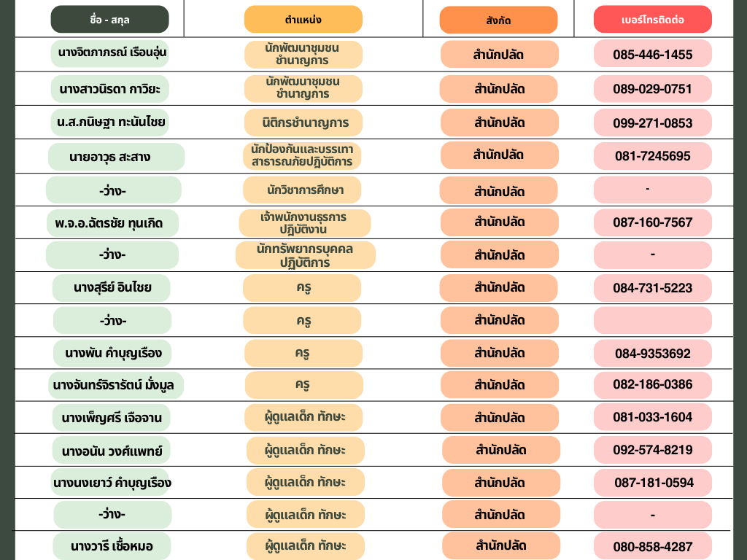Select the name นางวารี เชื้อหมอ
Viewport: 747px width, 560px height.
112,545
